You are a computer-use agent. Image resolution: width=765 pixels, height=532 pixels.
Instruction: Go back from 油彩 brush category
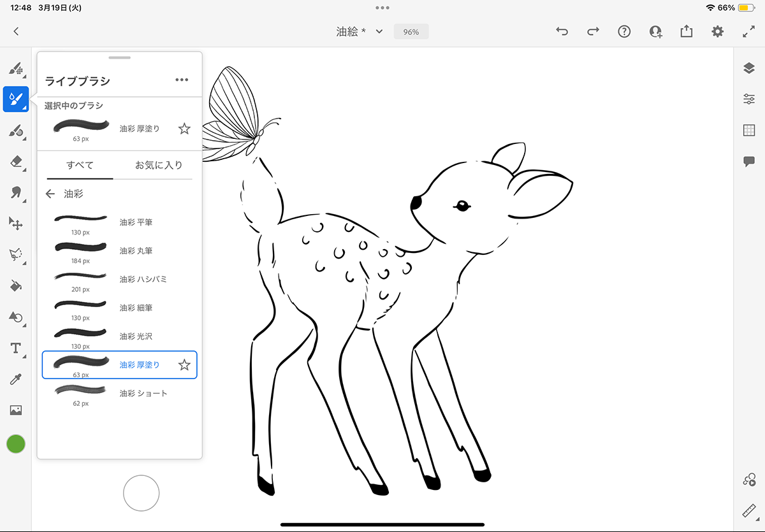(50, 194)
